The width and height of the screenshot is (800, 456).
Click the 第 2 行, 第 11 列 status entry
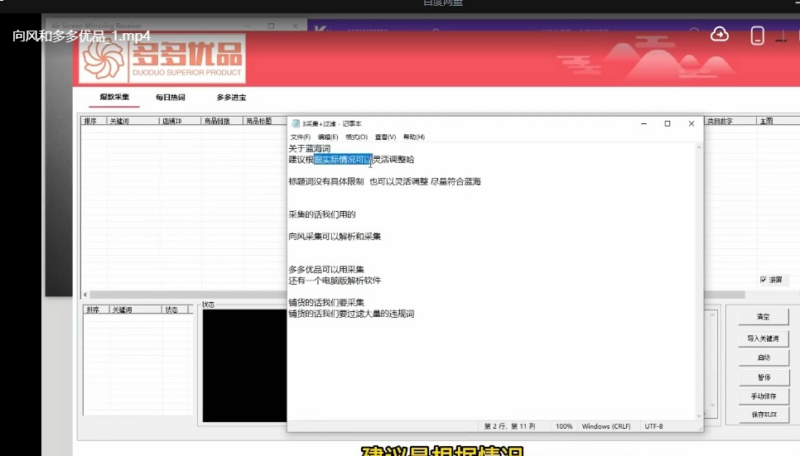click(x=509, y=426)
